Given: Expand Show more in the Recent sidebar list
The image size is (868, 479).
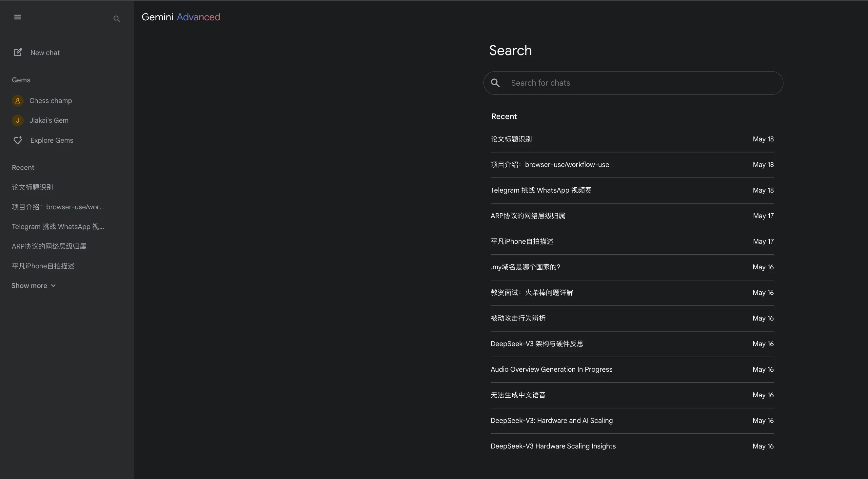Looking at the screenshot, I should [x=33, y=286].
